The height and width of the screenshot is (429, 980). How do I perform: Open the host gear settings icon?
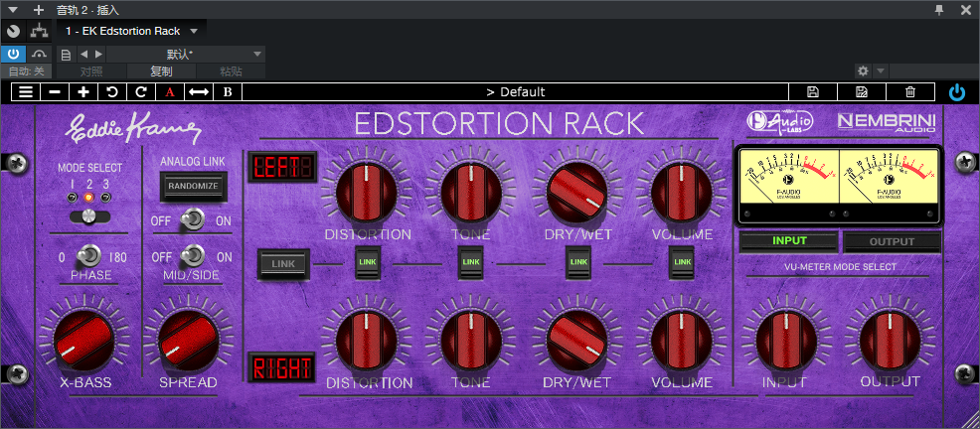863,71
